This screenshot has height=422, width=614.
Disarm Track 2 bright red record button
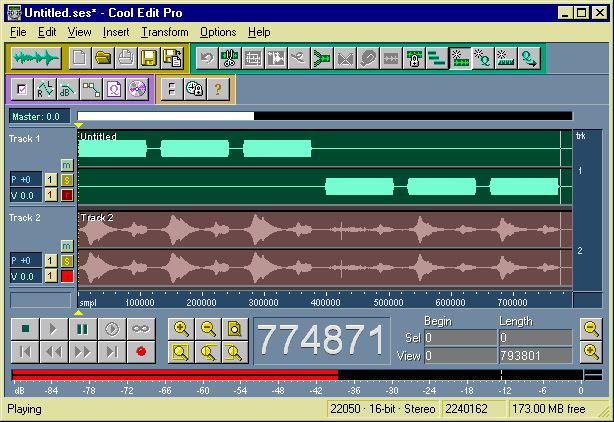point(67,276)
